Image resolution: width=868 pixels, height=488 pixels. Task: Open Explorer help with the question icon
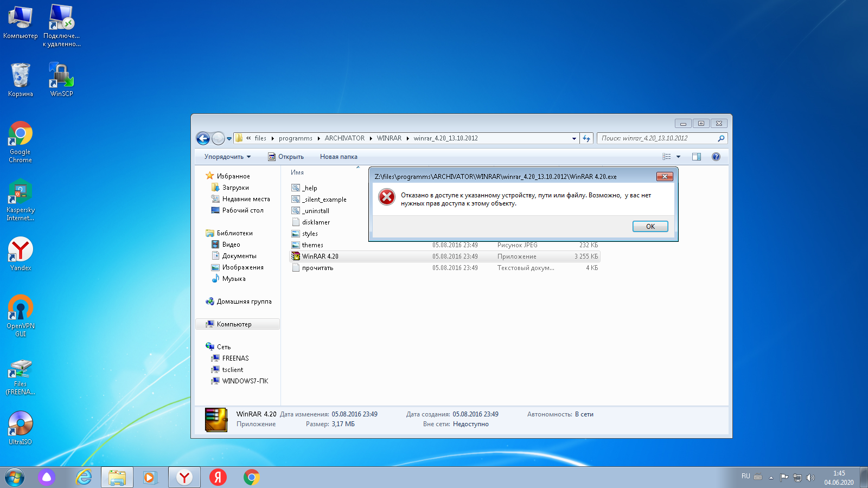[716, 157]
